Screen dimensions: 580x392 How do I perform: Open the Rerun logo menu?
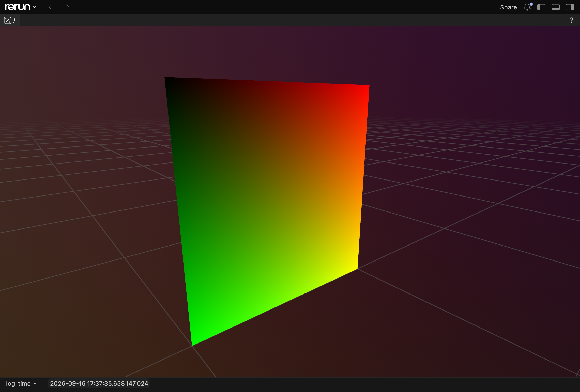coord(20,7)
